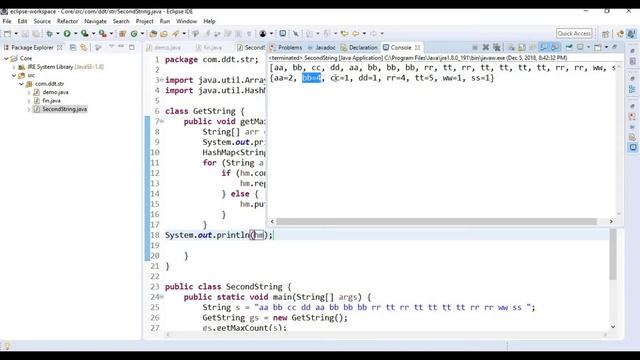Viewport: 640px width, 360px height.
Task: Click the New Java Package icon
Action: [122, 33]
